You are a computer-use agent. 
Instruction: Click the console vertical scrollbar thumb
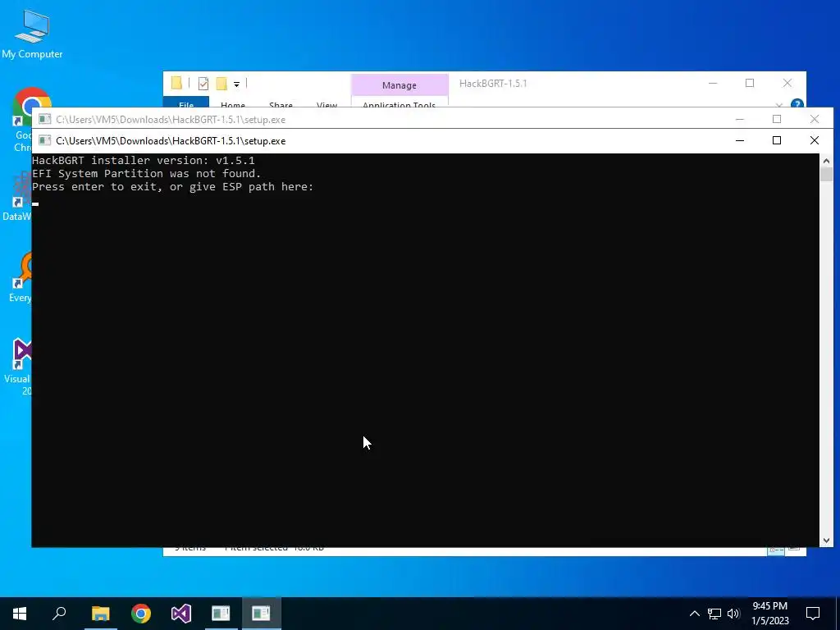(826, 175)
